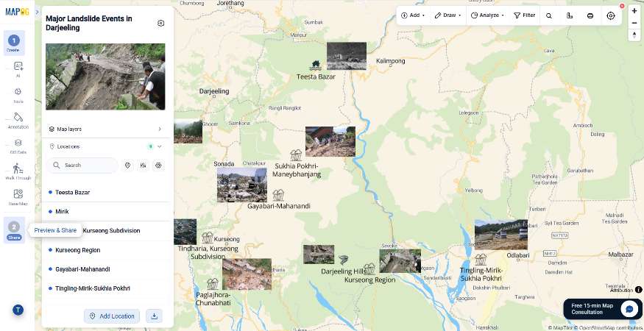Open the Teesta Bazar photo thumbnail on map
Viewport: 644px width, 331px height.
click(x=347, y=56)
